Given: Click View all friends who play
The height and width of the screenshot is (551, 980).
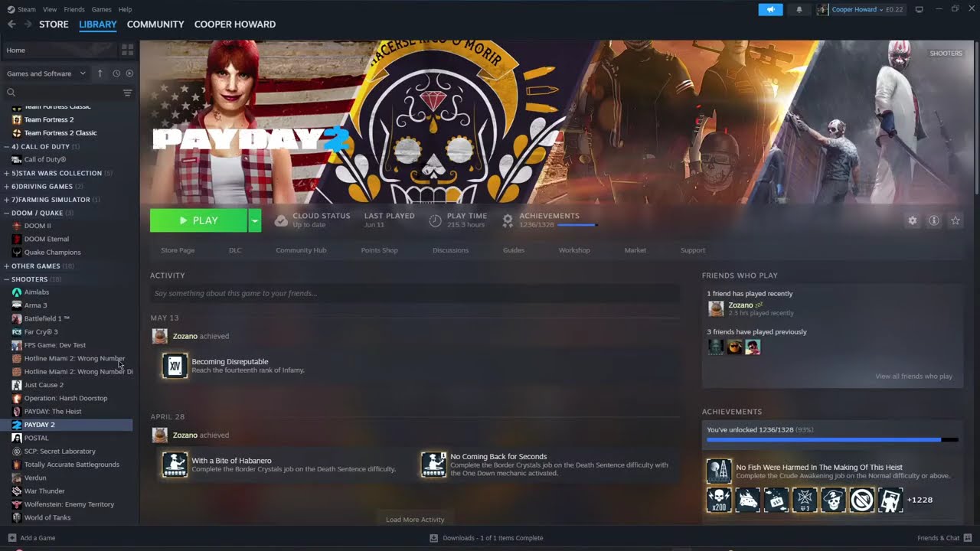Looking at the screenshot, I should 913,377.
